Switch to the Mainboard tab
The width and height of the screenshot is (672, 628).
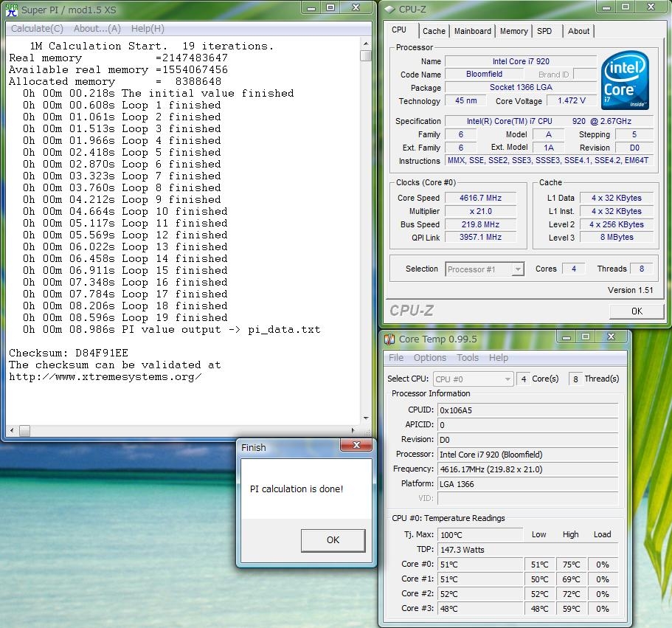click(x=472, y=31)
